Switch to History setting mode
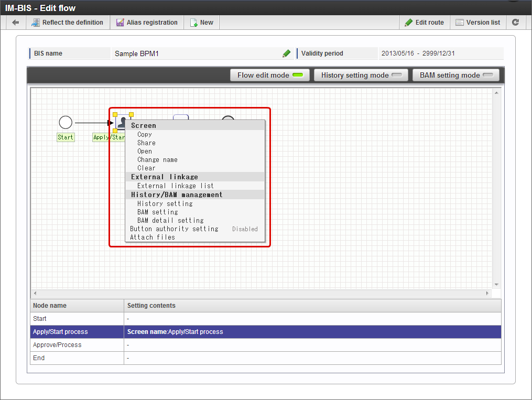 (x=361, y=75)
